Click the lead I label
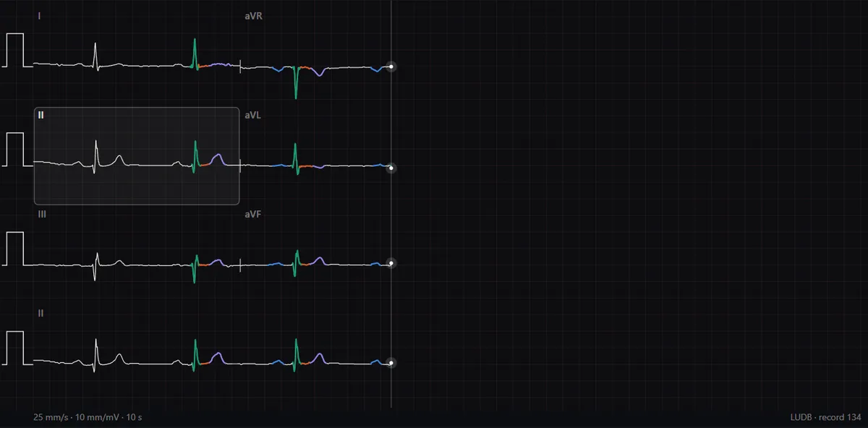This screenshot has width=868, height=428. pyautogui.click(x=39, y=16)
